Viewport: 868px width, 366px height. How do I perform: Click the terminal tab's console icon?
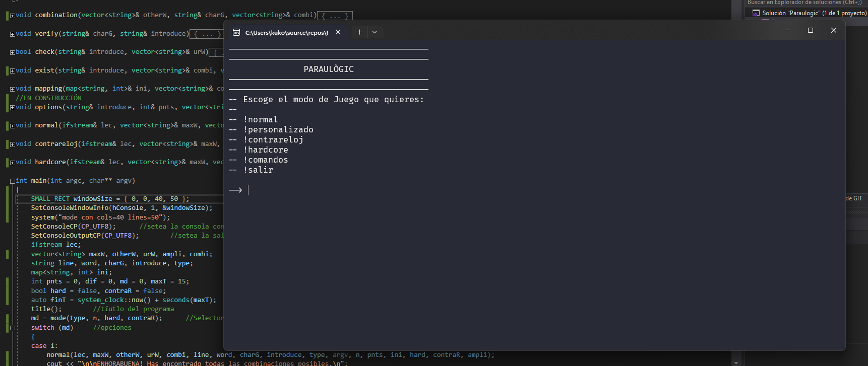[236, 32]
